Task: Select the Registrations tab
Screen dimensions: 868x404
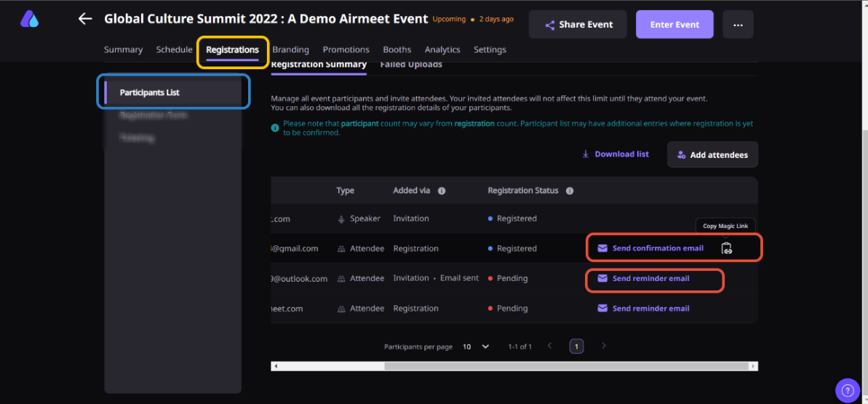Action: pyautogui.click(x=232, y=50)
